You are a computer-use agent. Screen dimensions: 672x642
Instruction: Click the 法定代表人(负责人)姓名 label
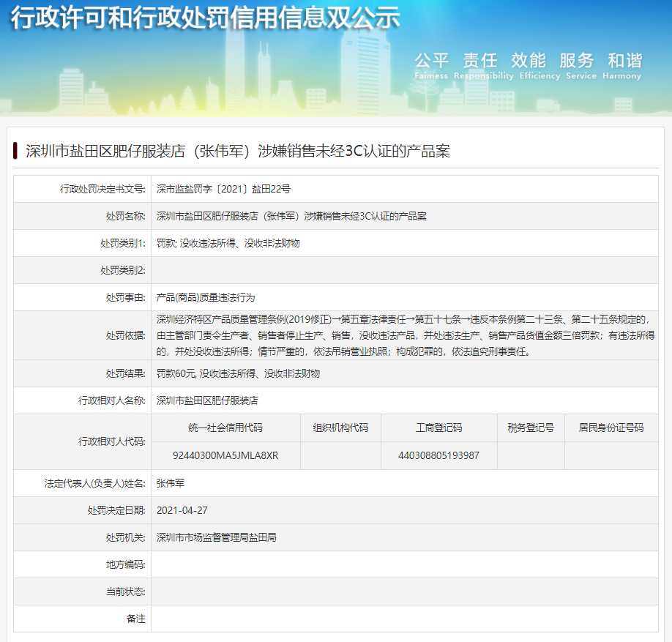94,483
